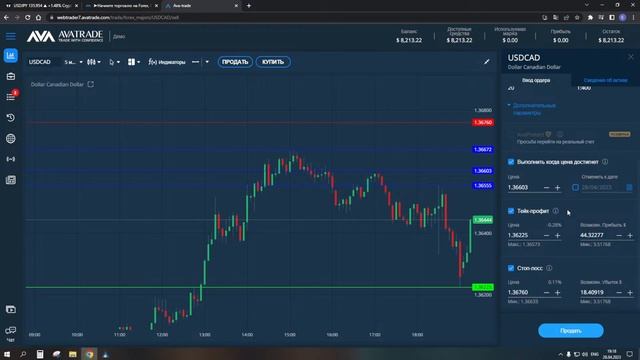Open a new browser tab
The image size is (640, 360).
click(249, 6)
